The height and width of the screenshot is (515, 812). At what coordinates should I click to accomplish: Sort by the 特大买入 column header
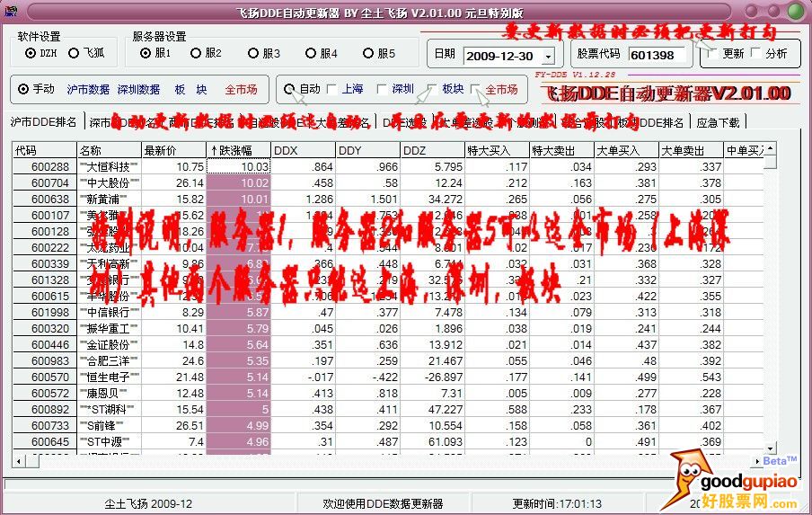[x=497, y=150]
